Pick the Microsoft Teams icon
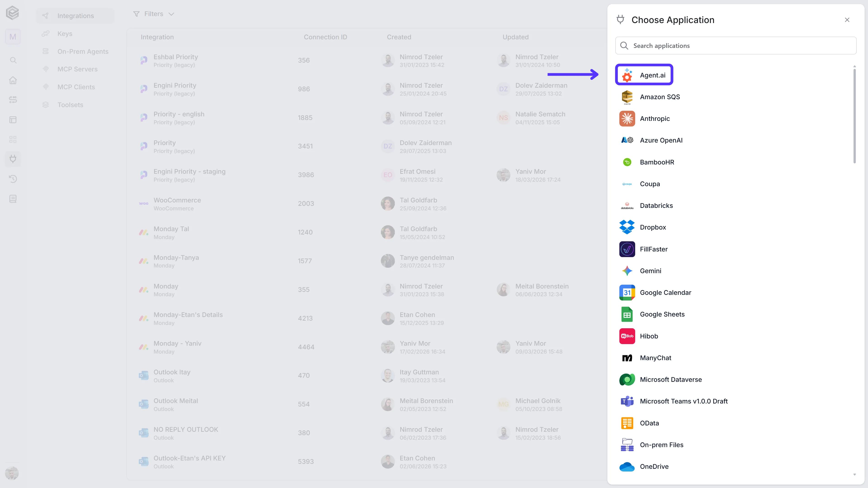The image size is (868, 488). pos(627,401)
